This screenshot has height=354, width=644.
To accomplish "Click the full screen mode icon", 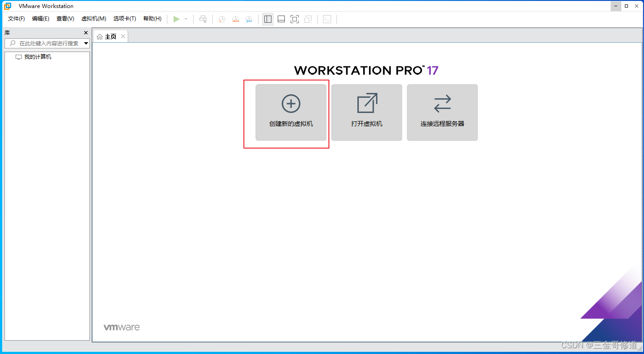I will [x=295, y=19].
